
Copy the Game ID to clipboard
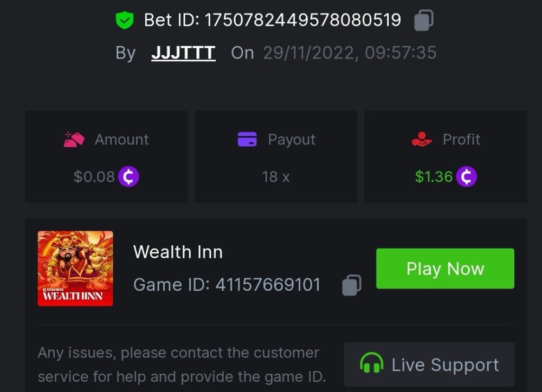tap(352, 285)
